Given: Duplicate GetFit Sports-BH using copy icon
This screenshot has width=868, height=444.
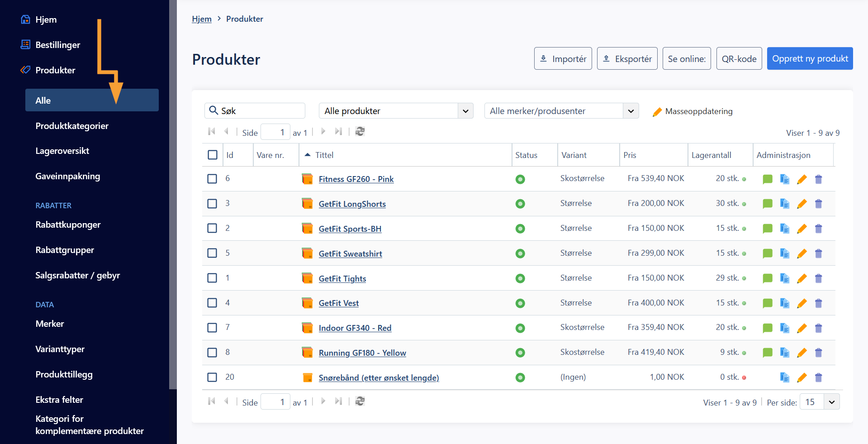Looking at the screenshot, I should [x=784, y=229].
